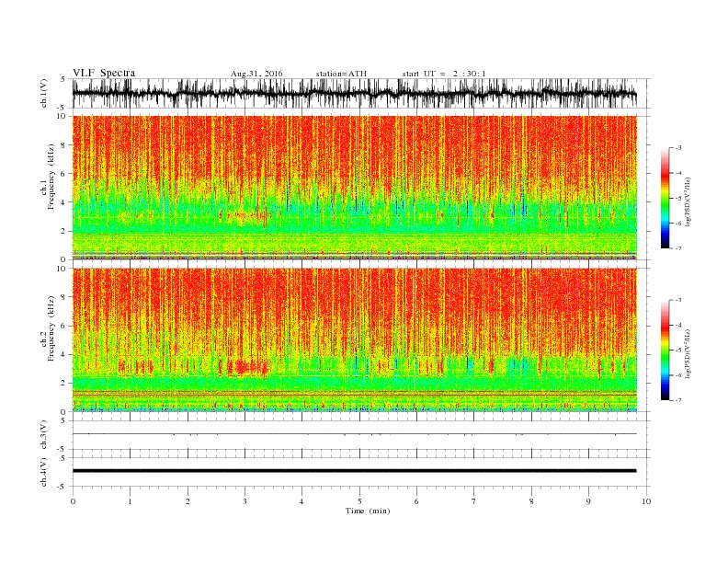Image resolution: width=728 pixels, height=563 pixels.
Task: Click the red emission burst near 3 minutes on ch.2
Action: pyautogui.click(x=247, y=368)
